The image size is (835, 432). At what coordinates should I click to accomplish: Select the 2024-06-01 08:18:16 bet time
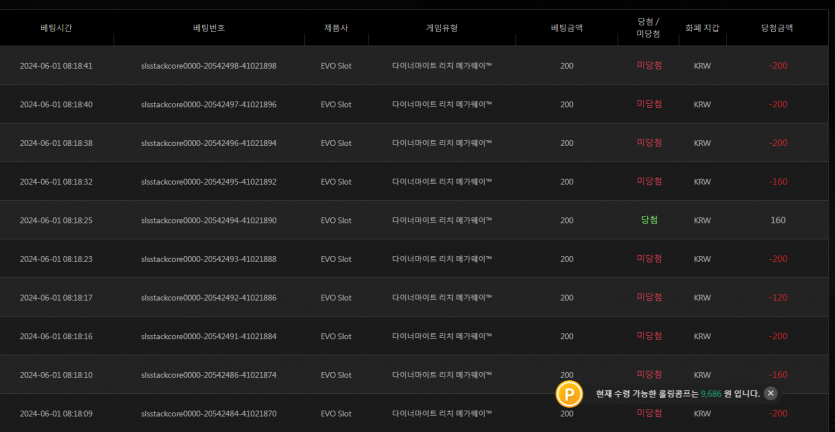(x=56, y=336)
